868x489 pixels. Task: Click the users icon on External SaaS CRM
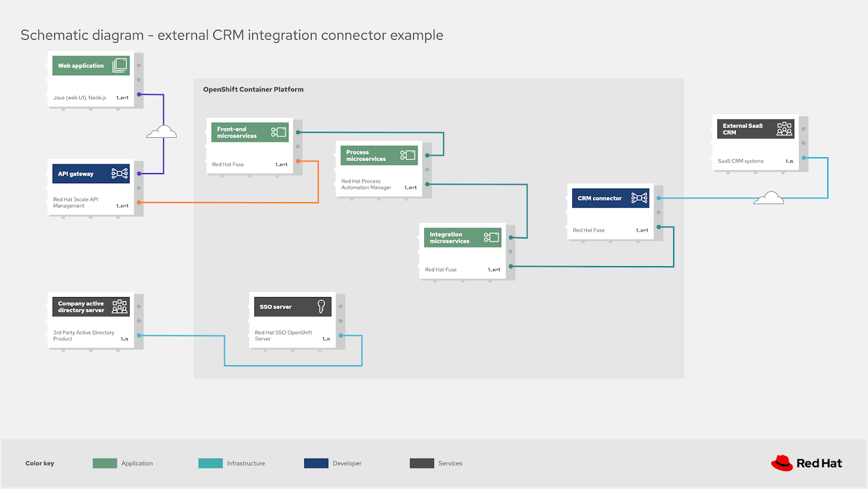coord(784,128)
